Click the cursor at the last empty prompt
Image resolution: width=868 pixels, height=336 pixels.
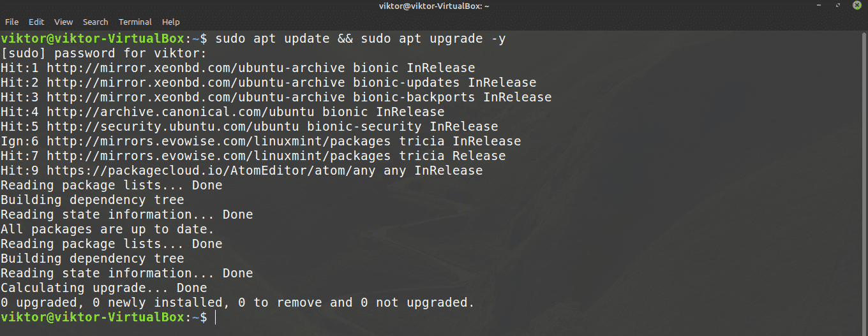click(216, 318)
